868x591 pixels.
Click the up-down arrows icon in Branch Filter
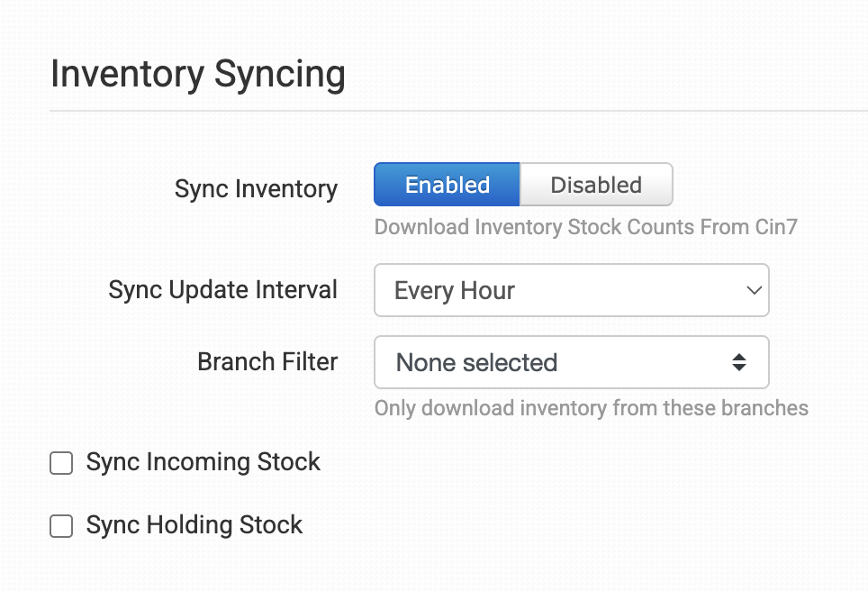(738, 362)
